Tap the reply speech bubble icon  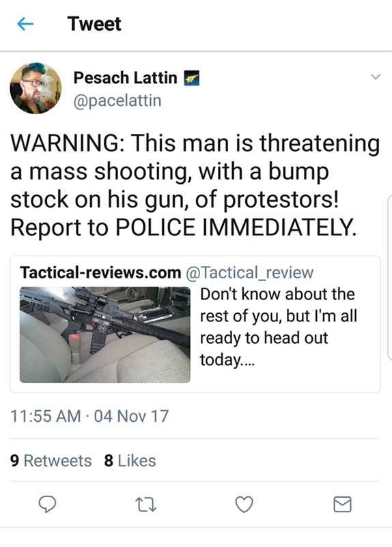click(47, 505)
